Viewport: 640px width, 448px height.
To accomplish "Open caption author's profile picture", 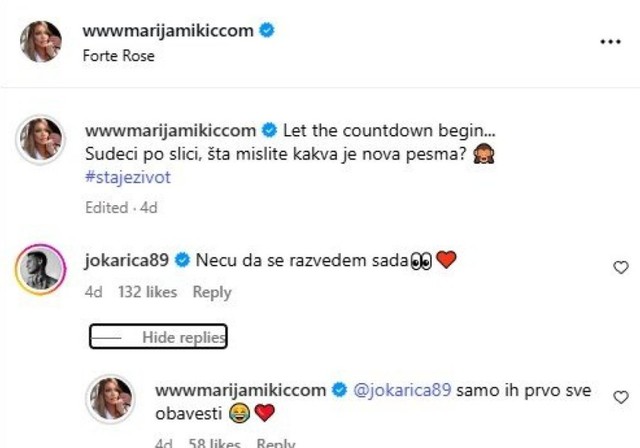I will (40, 140).
